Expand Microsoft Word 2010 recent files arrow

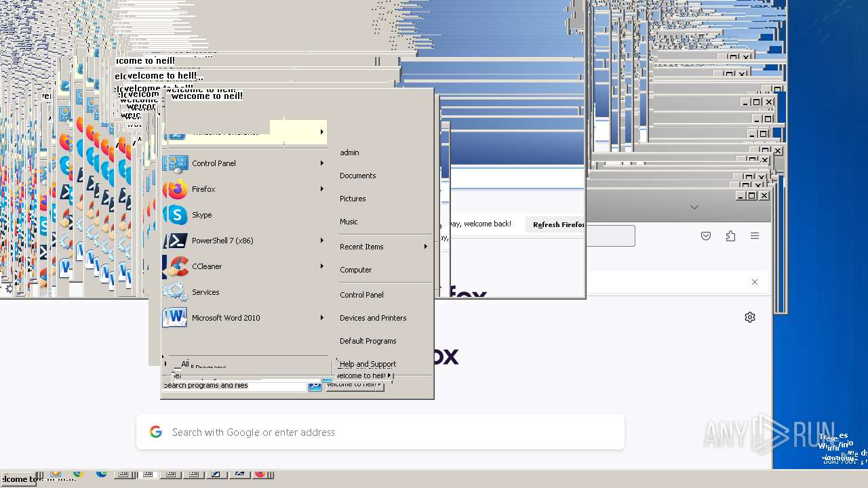pyautogui.click(x=322, y=318)
